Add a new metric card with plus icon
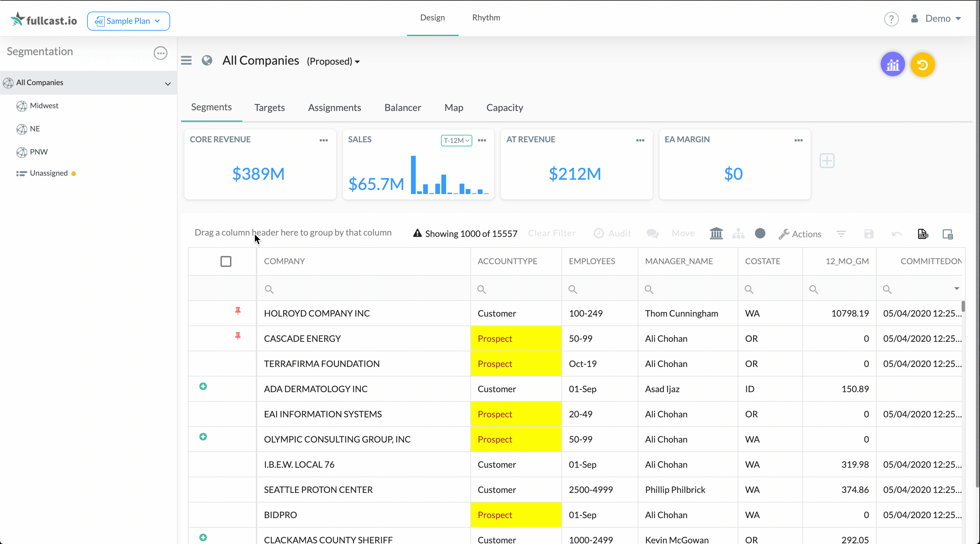980x544 pixels. (x=827, y=161)
